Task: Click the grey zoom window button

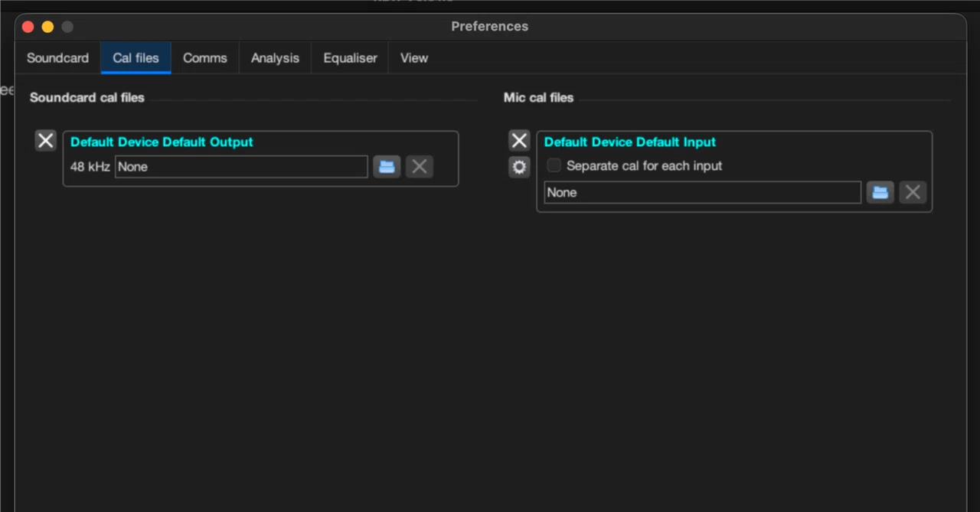Action: tap(67, 27)
